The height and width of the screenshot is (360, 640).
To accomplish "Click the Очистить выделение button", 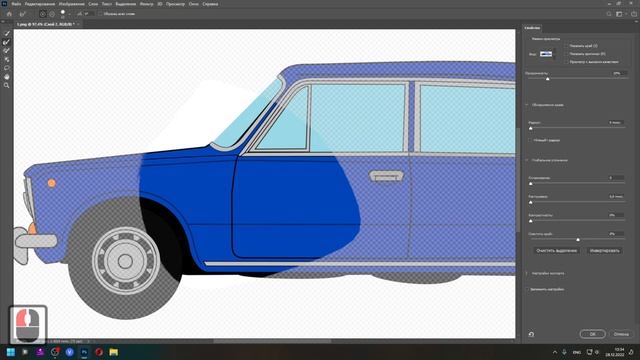I will tap(557, 251).
